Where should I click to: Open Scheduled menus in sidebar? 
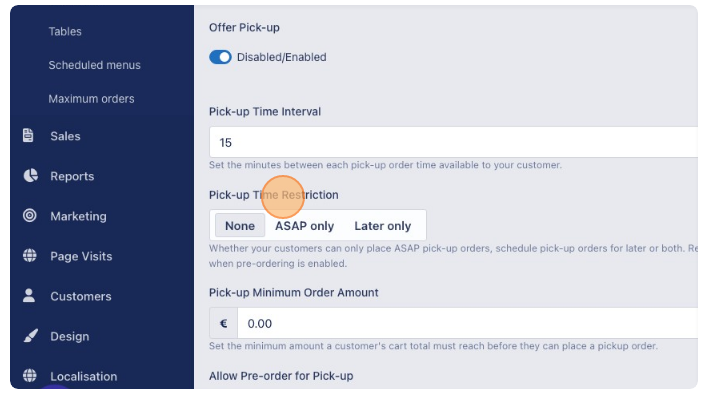tap(95, 65)
